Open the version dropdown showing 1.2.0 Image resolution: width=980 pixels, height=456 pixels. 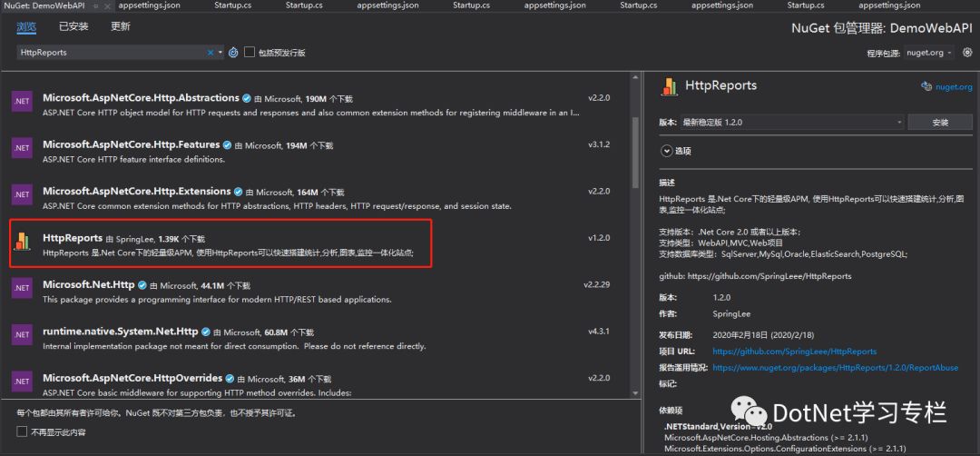[792, 122]
